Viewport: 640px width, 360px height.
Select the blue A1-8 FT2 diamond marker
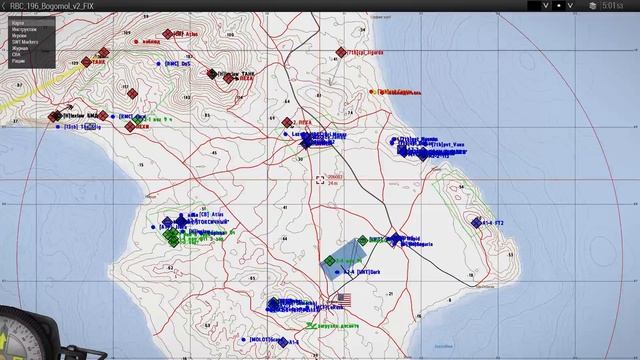pyautogui.click(x=476, y=223)
